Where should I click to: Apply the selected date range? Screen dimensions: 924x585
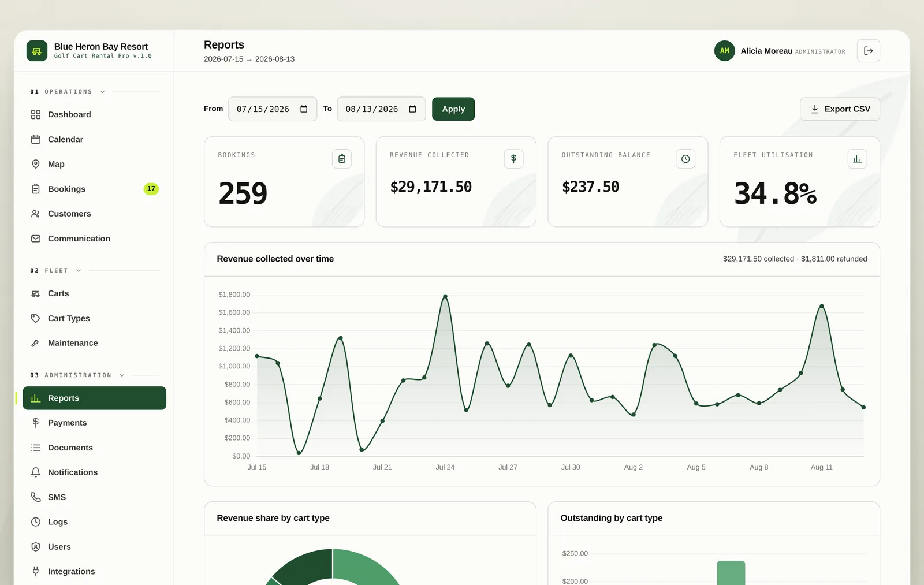453,109
